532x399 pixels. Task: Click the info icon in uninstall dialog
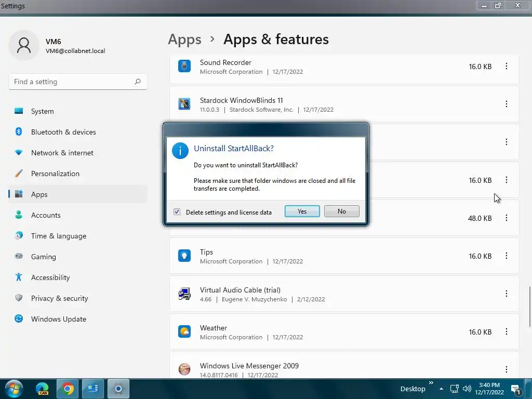(180, 151)
